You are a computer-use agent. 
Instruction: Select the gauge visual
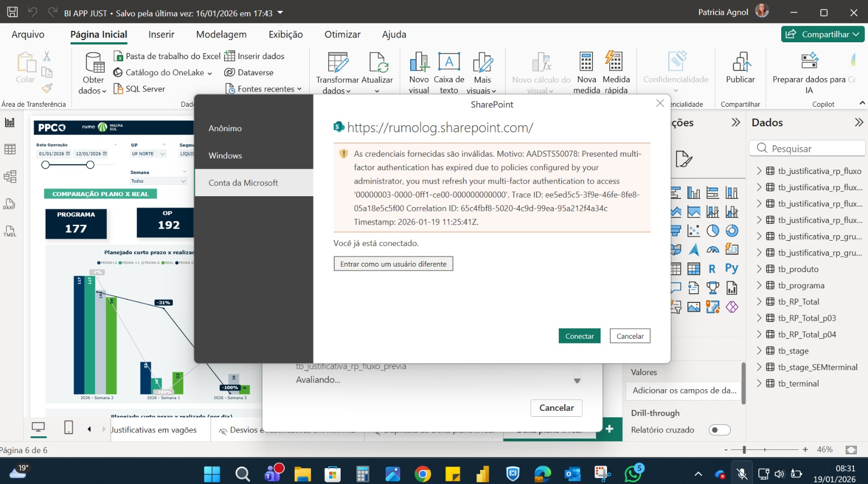point(713,249)
